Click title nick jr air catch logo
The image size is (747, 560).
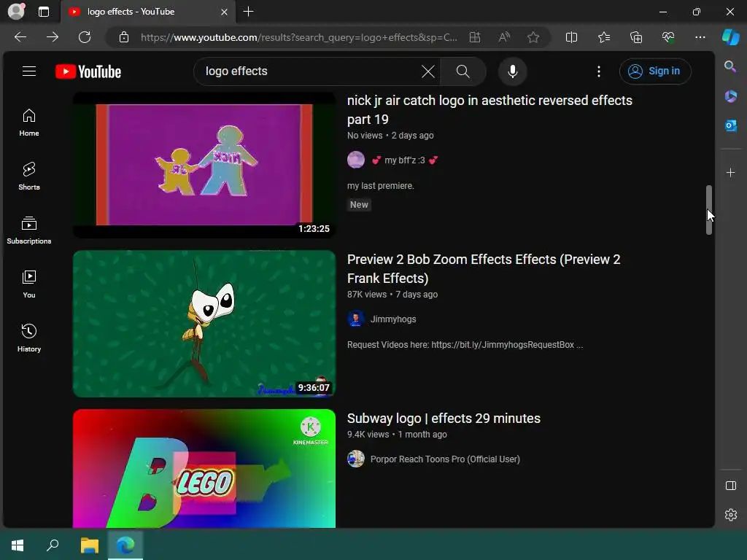[x=489, y=110]
